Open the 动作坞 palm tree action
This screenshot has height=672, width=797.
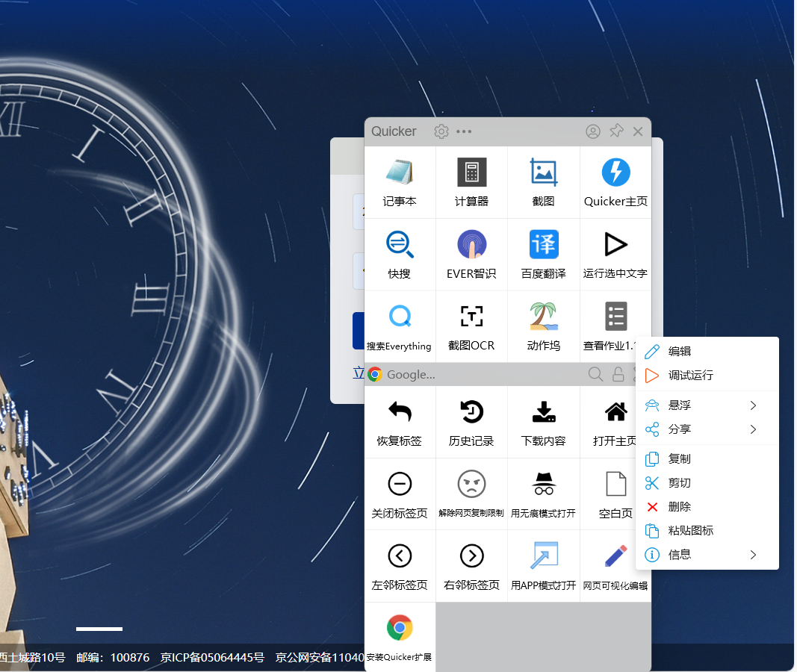(543, 326)
